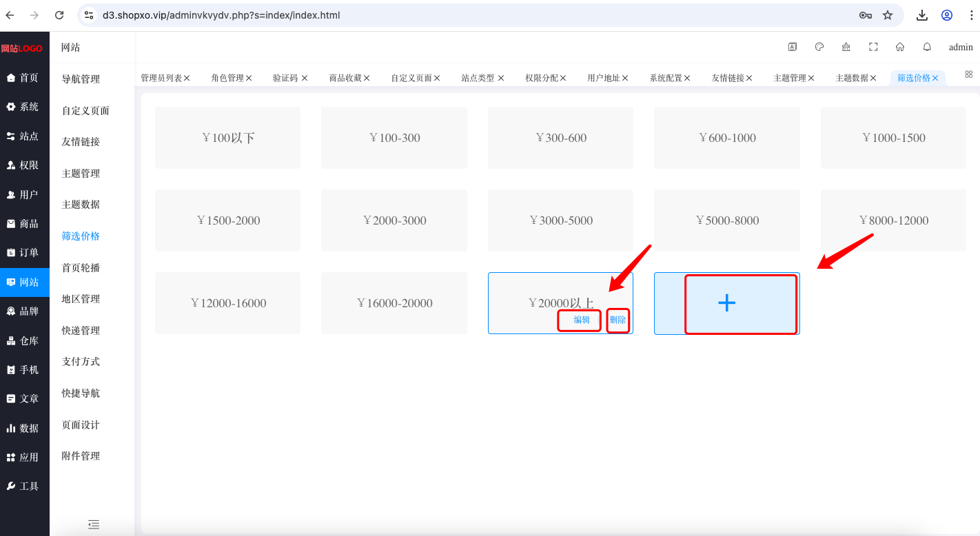
Task: Close the 筛选价格 tab
Action: tap(935, 79)
